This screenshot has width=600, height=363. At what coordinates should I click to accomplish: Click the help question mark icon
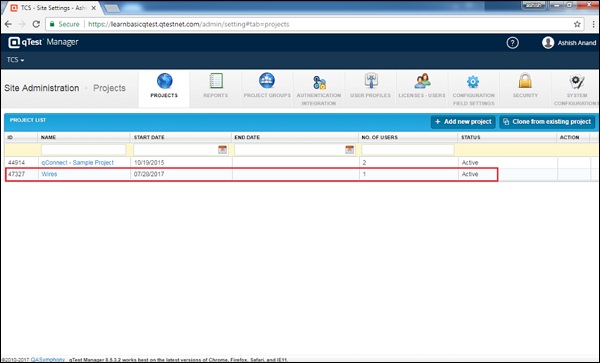click(512, 43)
